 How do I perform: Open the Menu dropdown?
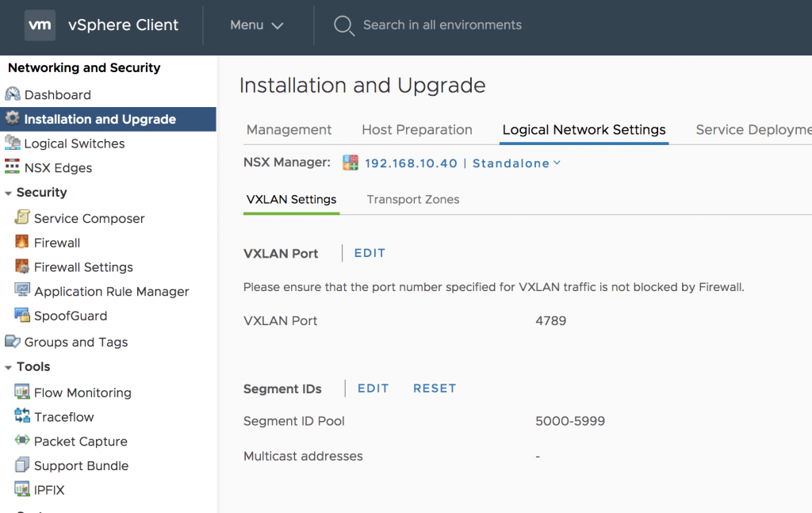tap(256, 25)
